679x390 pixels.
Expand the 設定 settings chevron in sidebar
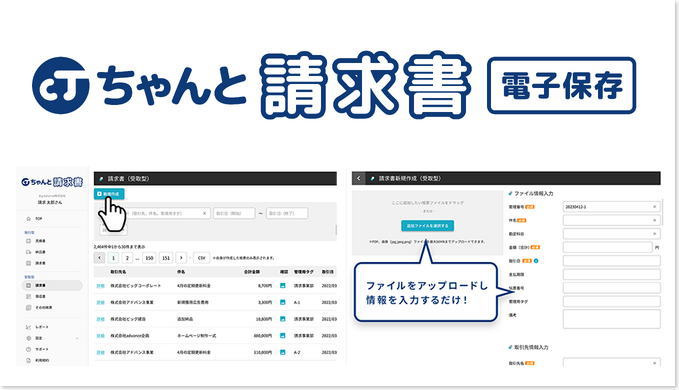click(x=77, y=338)
